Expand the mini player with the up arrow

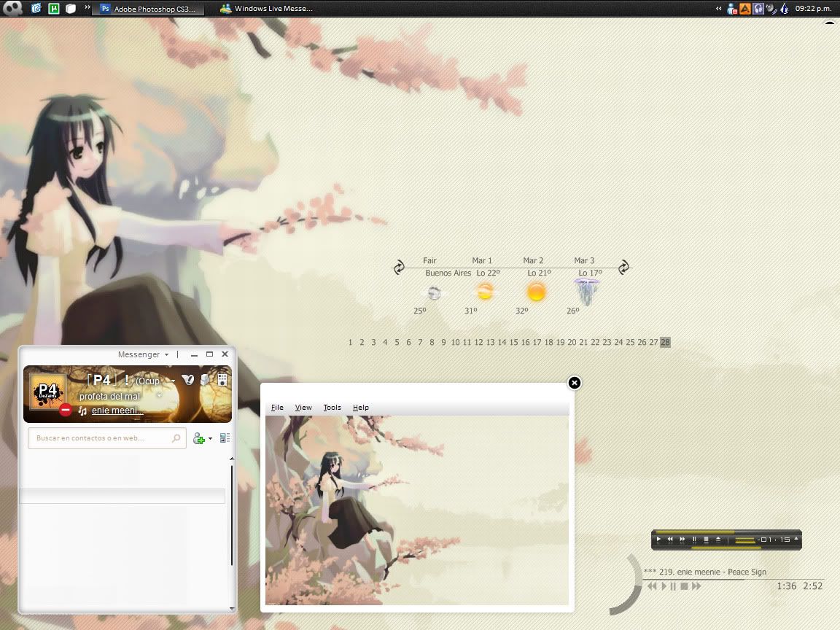click(x=796, y=538)
